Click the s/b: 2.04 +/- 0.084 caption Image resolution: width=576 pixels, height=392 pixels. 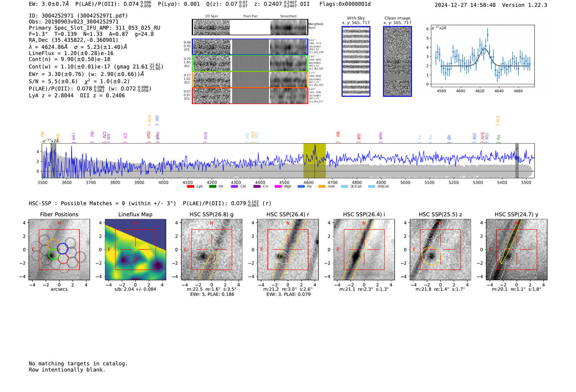[x=135, y=289]
